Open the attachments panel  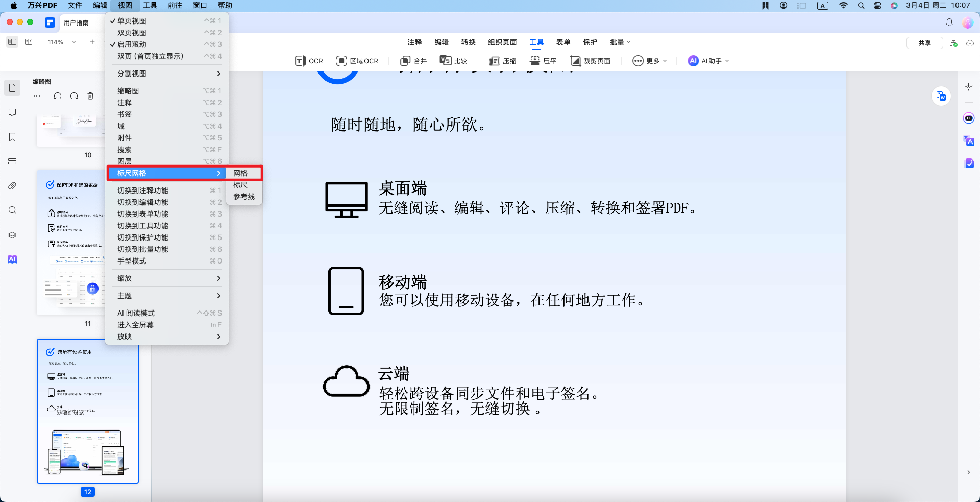pos(12,185)
